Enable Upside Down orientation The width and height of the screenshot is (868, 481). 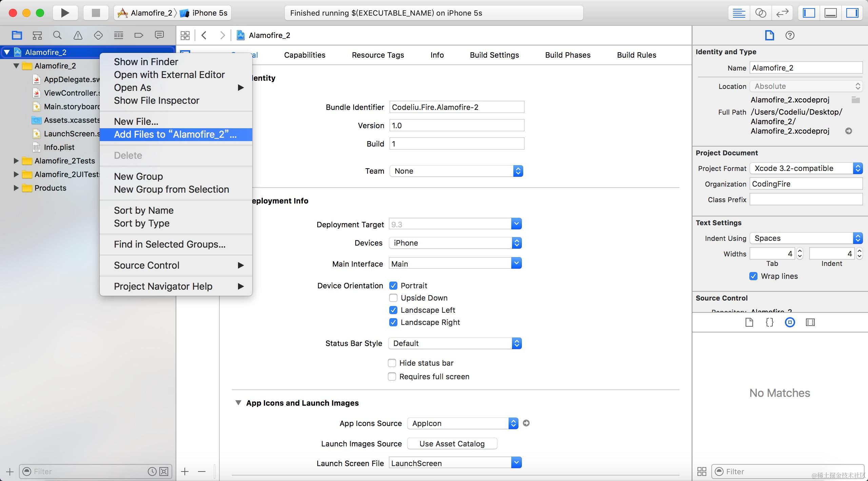(393, 298)
